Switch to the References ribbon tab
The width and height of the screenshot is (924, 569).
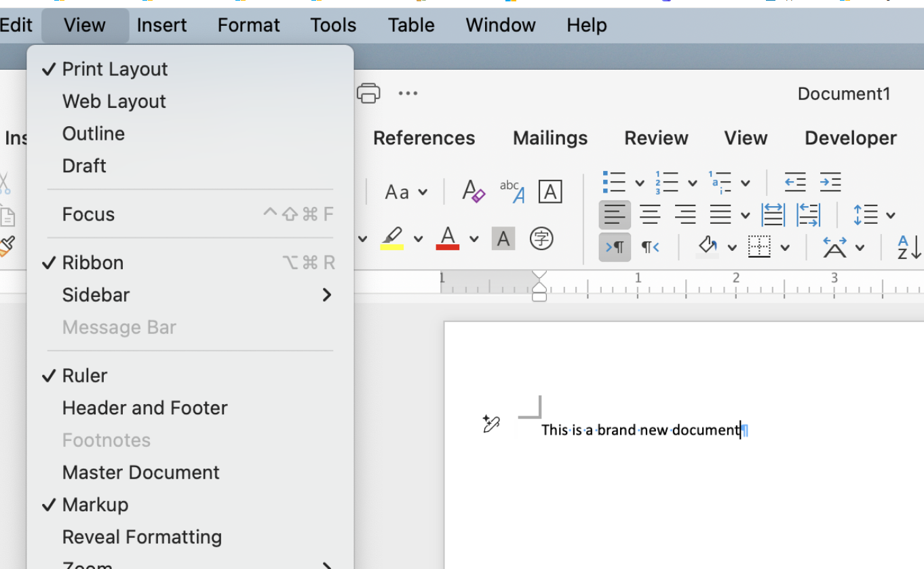pyautogui.click(x=424, y=138)
